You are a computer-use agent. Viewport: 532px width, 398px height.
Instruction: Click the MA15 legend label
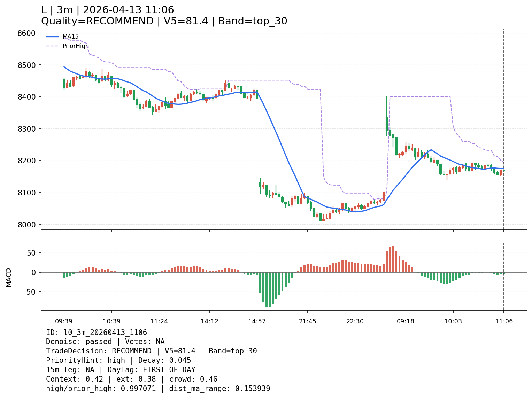tap(70, 37)
